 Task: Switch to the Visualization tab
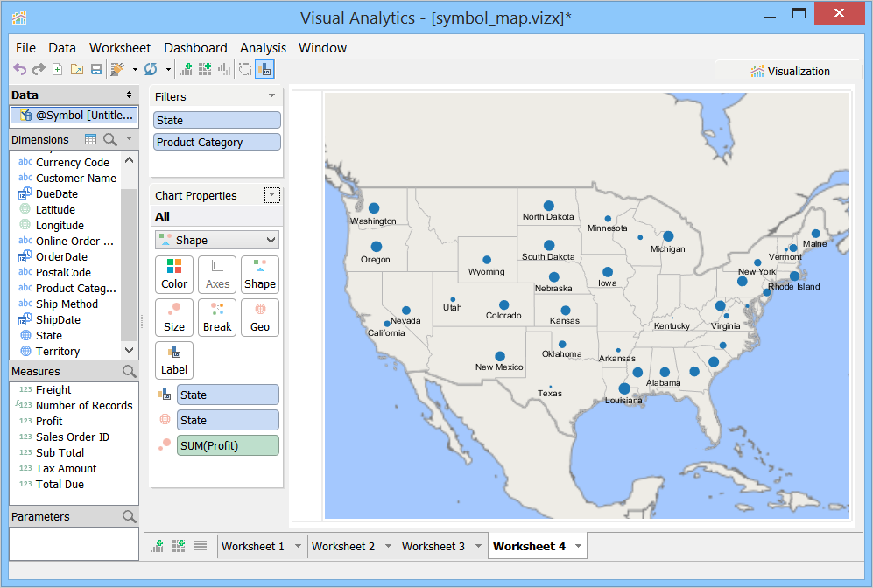(x=790, y=71)
